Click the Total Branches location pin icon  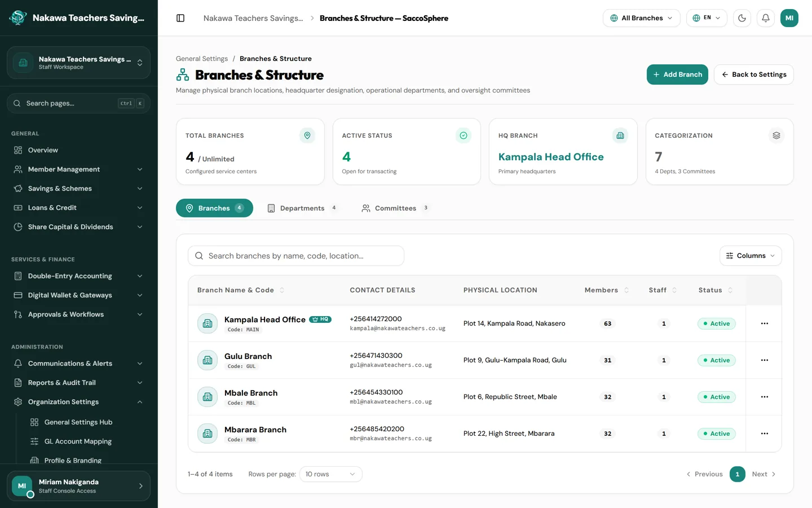307,135
